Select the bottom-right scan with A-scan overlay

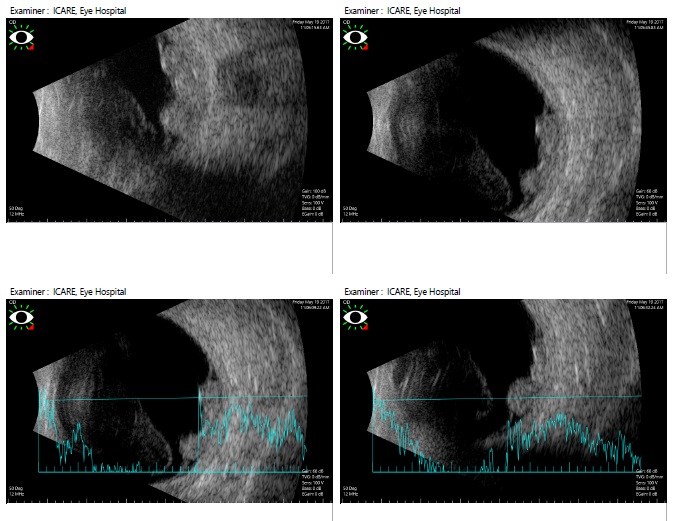click(505, 400)
